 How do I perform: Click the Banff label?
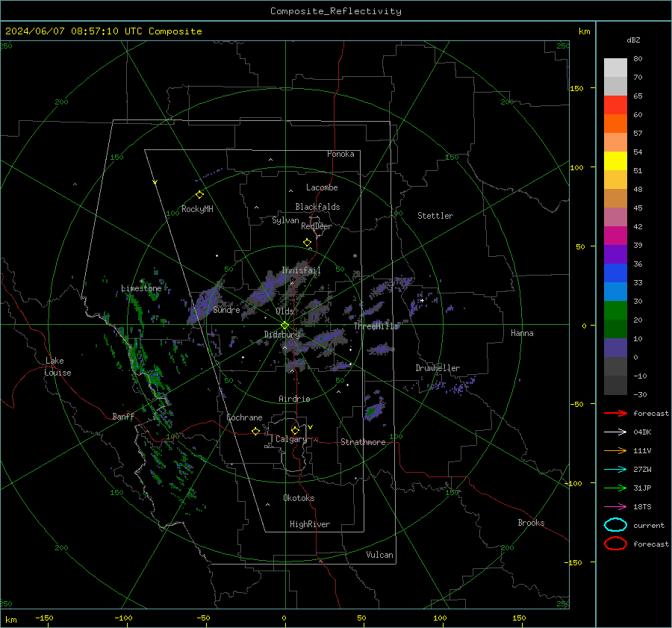(x=123, y=416)
